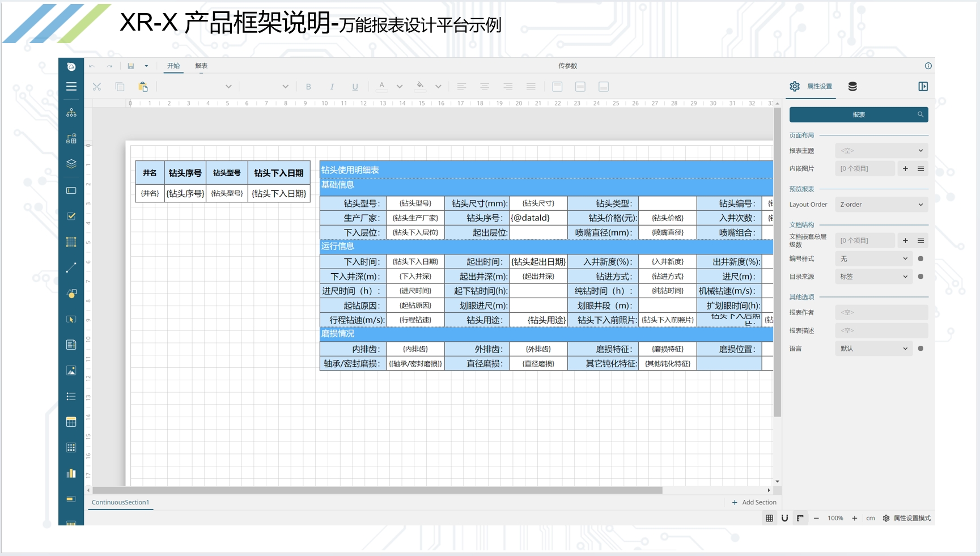This screenshot has width=980, height=556.
Task: Switch to 报表 ribbon tab
Action: tap(201, 66)
